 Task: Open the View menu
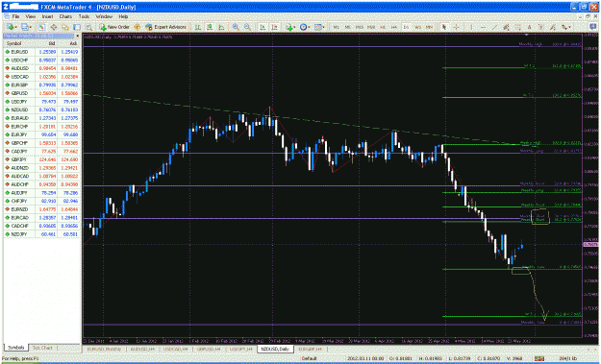[30, 17]
